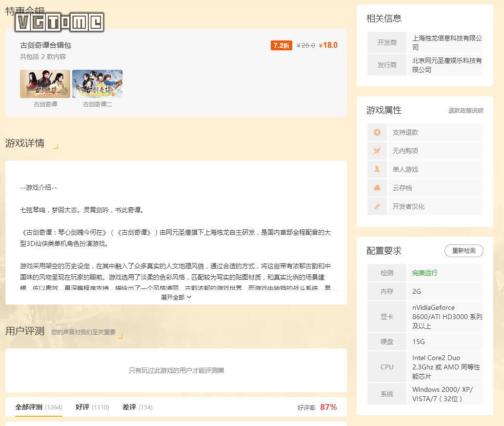504x426 pixels.
Task: Select the no in-app purchases (无内购项) icon
Action: point(377,151)
